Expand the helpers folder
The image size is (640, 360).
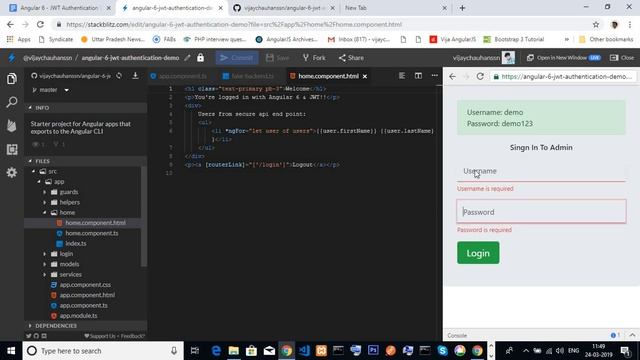tap(45, 202)
